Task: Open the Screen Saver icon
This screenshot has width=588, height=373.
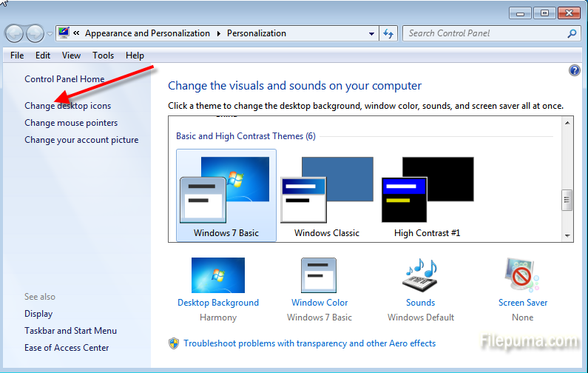Action: click(x=522, y=275)
